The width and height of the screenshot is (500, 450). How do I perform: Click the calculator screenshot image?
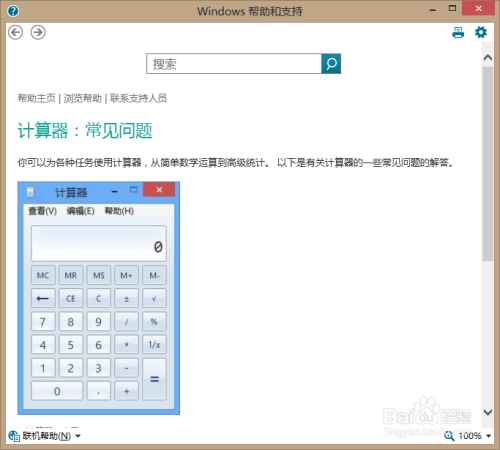(99, 298)
